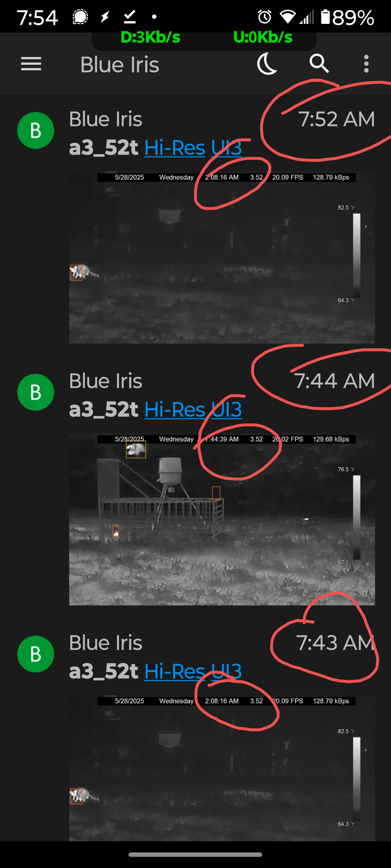
Task: Open Hi-Res link in 7:52 AM message
Action: [x=175, y=148]
